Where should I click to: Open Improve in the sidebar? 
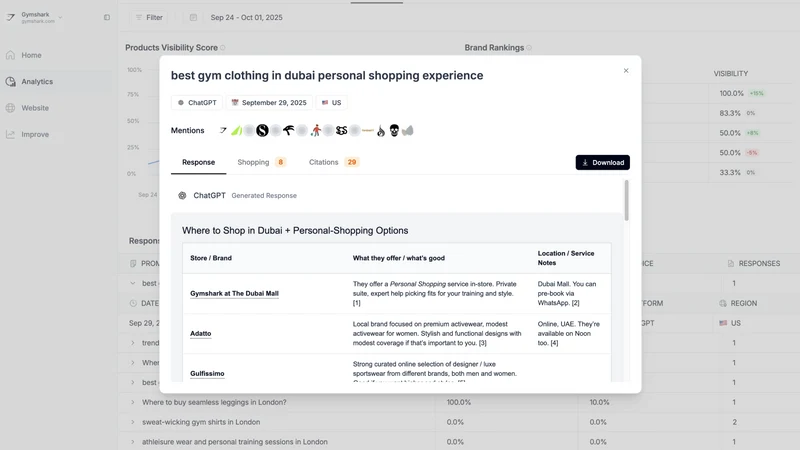[x=35, y=135]
